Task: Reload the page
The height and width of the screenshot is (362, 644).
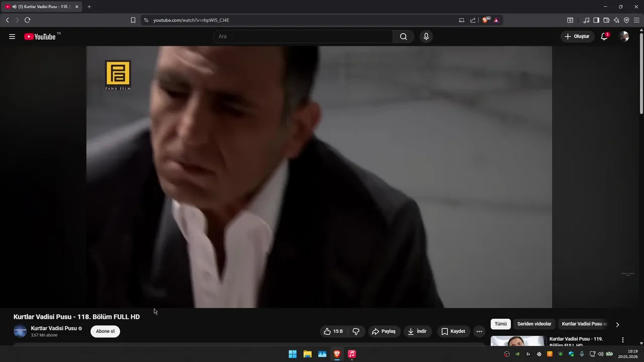Action: click(27, 20)
